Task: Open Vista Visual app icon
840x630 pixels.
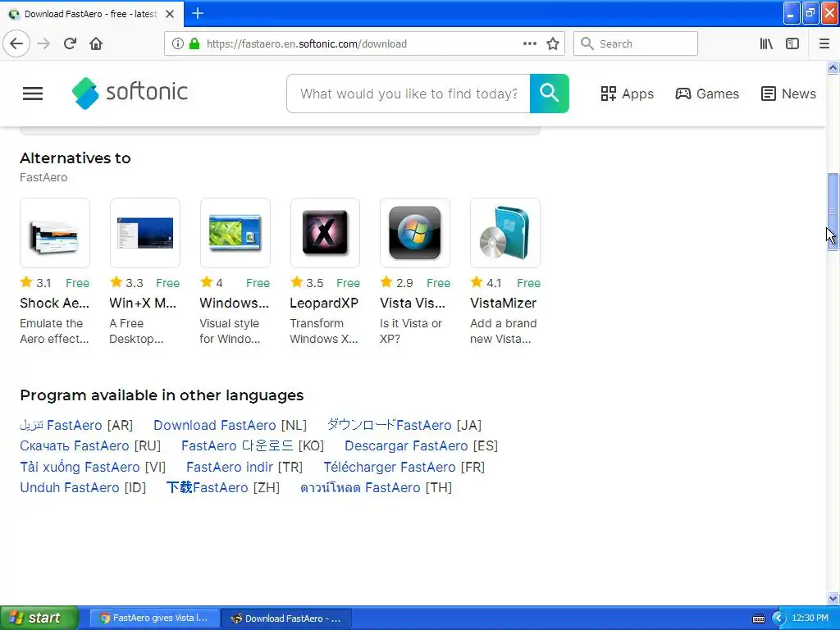Action: 415,233
